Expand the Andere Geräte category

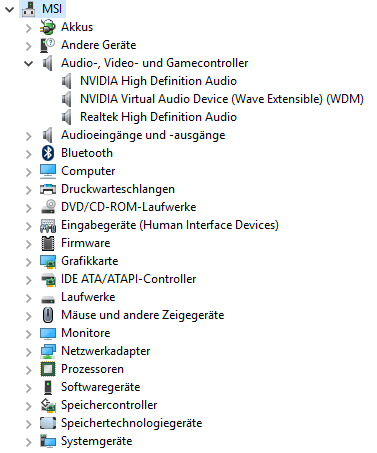coord(29,45)
